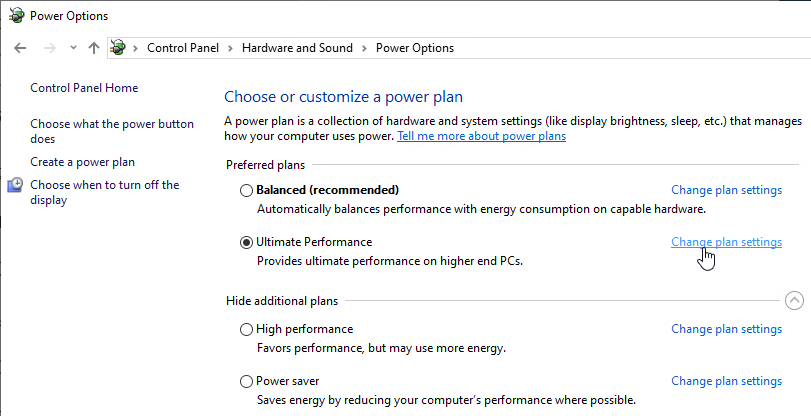Screen dimensions: 811x416
Task: Collapse additional plans with circular chevron
Action: coord(794,301)
